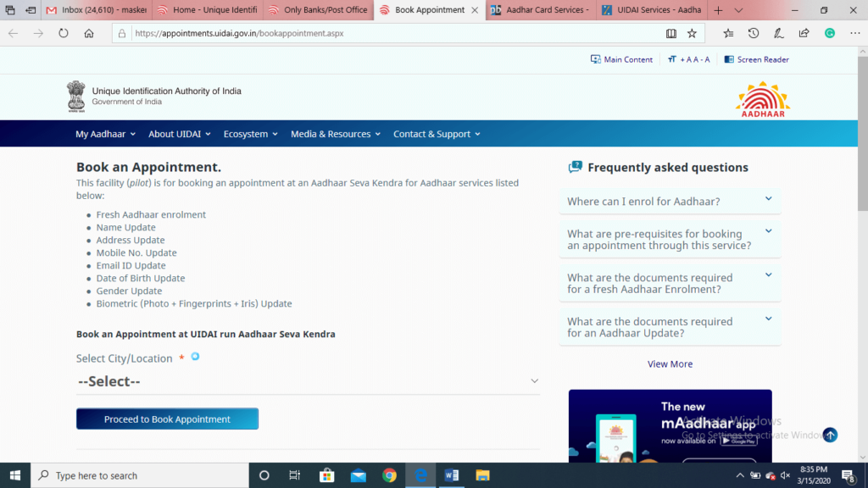Click the Government of India emblem
Viewport: 868px width, 488px height.
tap(76, 97)
